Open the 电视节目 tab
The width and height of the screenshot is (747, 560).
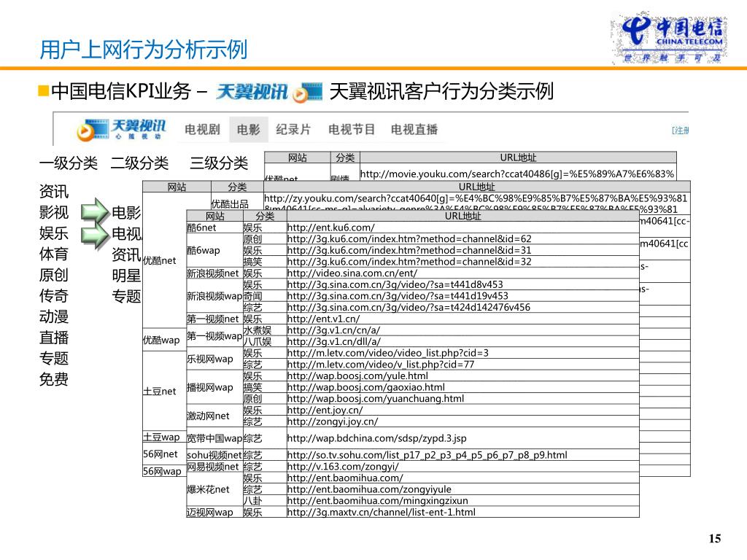pyautogui.click(x=352, y=130)
